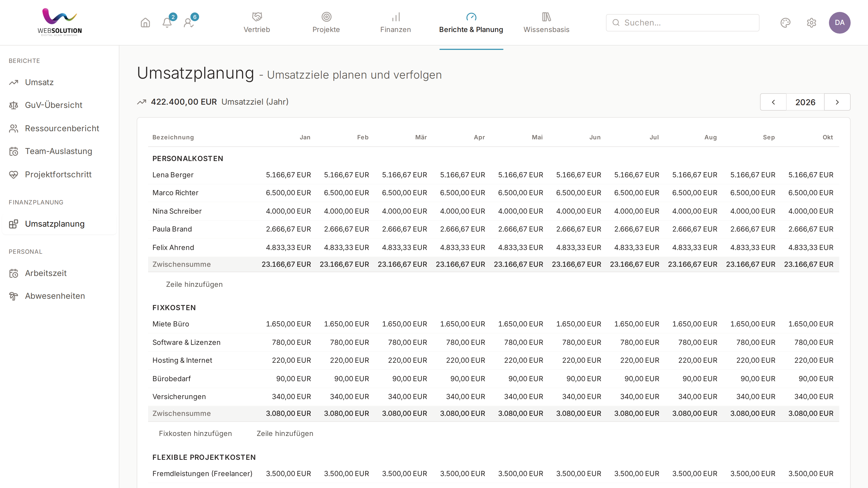Go to next year with right chevron
This screenshot has height=488, width=868.
click(x=837, y=102)
